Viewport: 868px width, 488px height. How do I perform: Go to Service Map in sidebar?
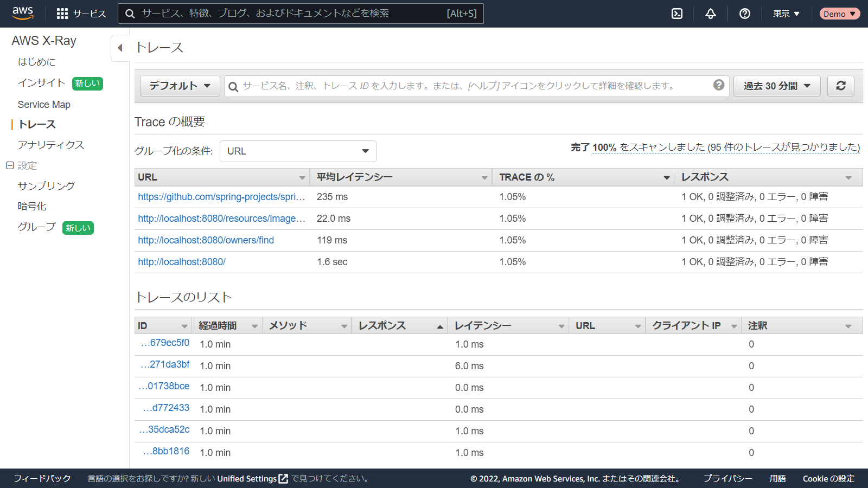pos(44,105)
